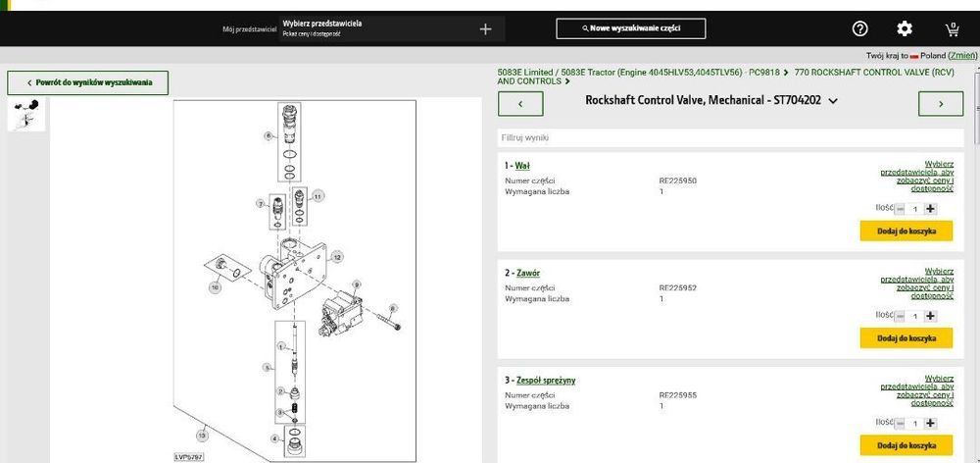The height and width of the screenshot is (463, 980).
Task: Select Wybierz przedstawiciela dealer selector
Action: 391,28
